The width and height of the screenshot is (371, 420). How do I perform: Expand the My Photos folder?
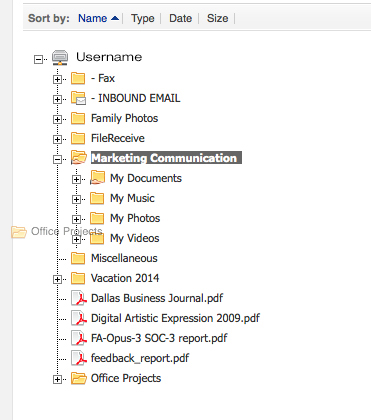click(76, 219)
